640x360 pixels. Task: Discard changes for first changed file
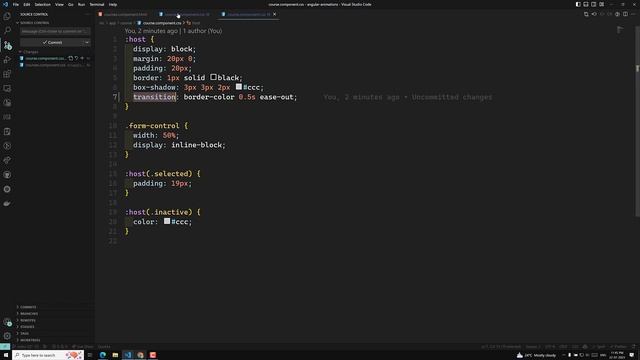(76, 58)
